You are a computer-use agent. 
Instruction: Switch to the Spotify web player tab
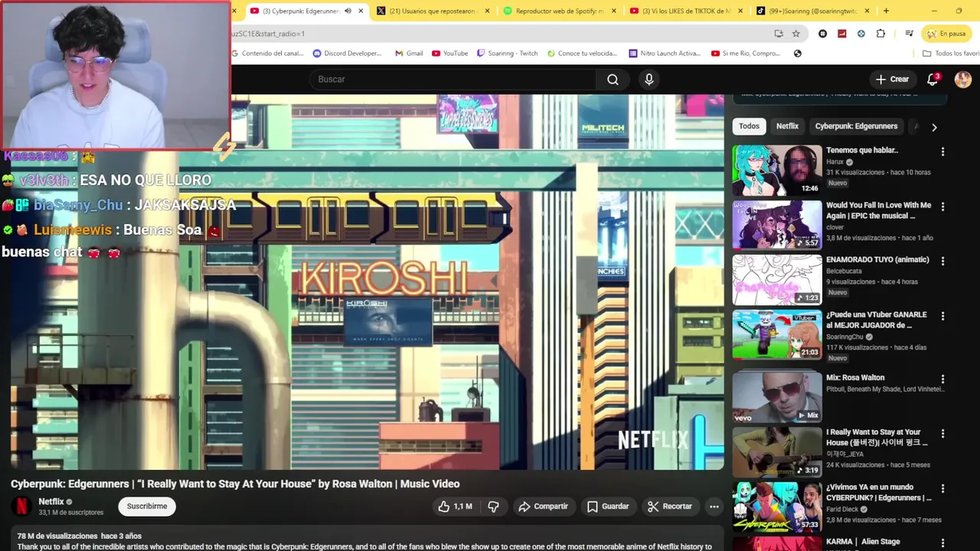(559, 11)
